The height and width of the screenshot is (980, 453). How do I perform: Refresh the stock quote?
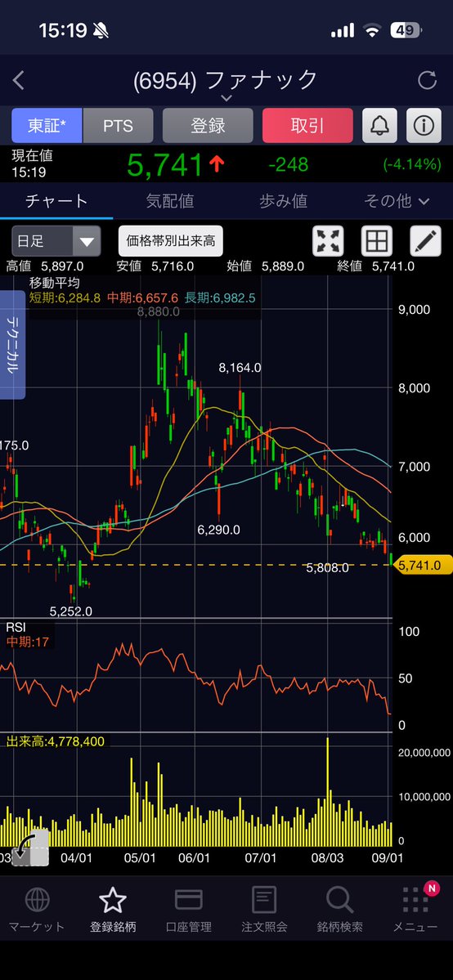427,80
